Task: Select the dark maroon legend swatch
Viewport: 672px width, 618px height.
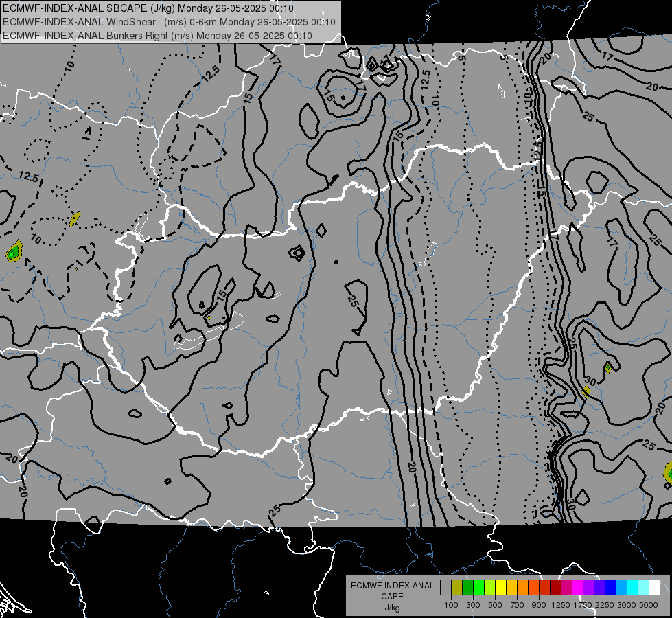Action: [556, 588]
